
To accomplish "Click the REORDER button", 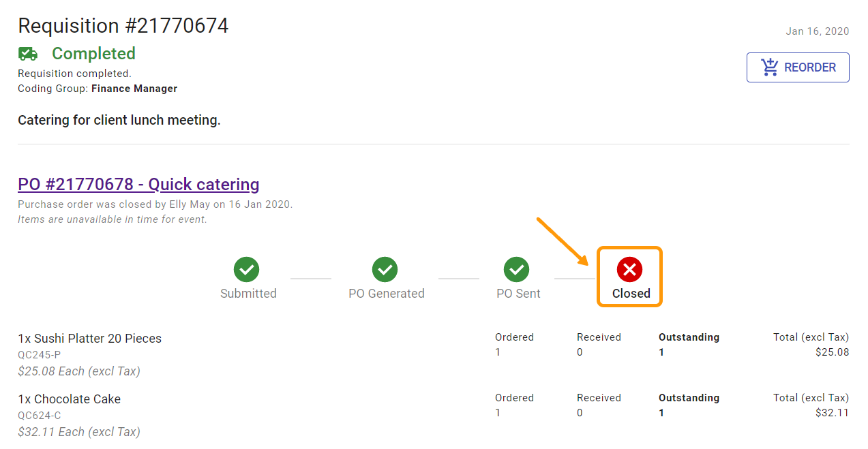I will pyautogui.click(x=798, y=67).
